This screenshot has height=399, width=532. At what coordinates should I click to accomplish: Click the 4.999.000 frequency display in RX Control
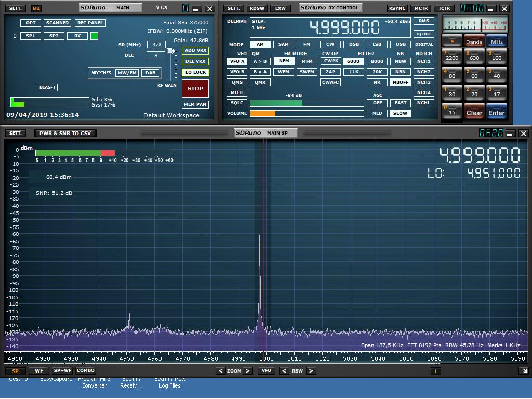345,28
